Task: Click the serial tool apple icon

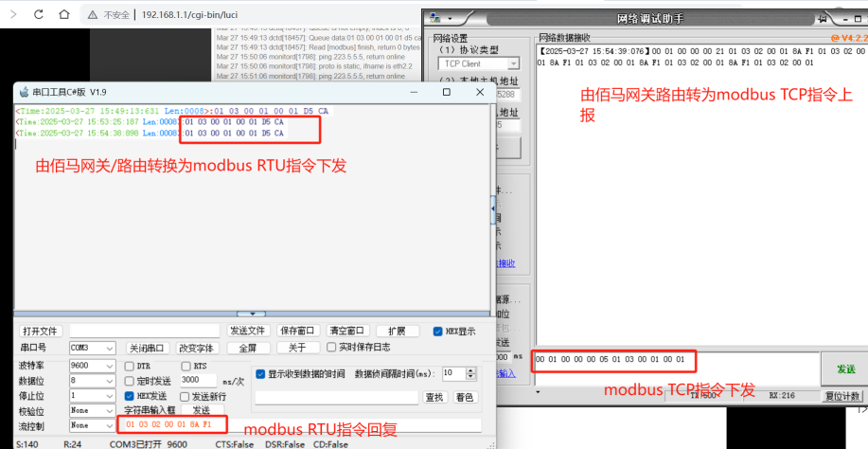Action: (x=24, y=92)
